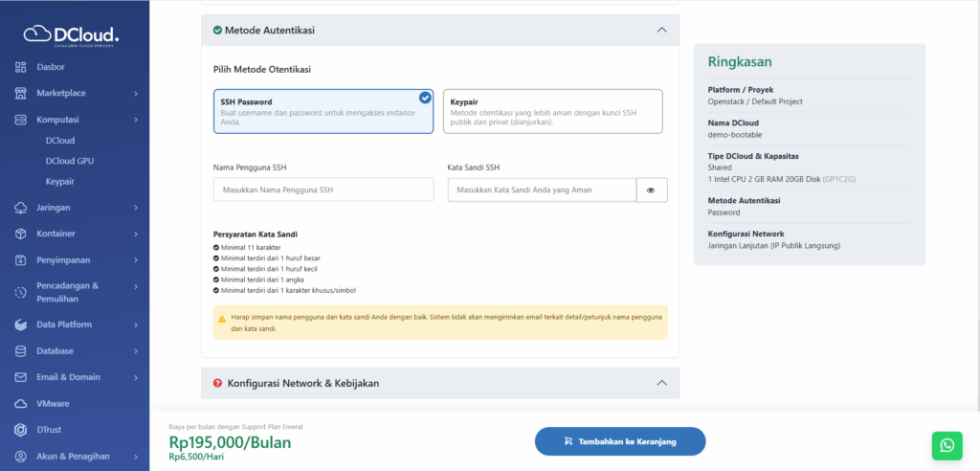Click the Dasbor grid icon
This screenshot has height=471, width=980.
(21, 67)
